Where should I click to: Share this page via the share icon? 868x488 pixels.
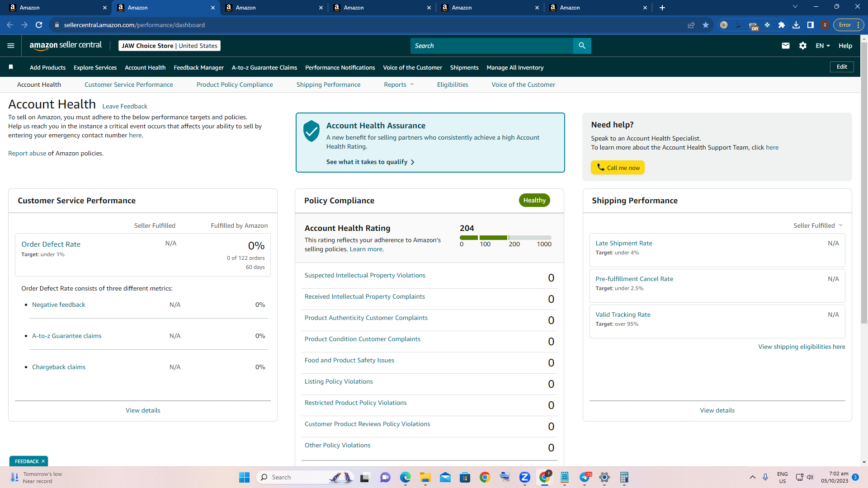[x=691, y=25]
